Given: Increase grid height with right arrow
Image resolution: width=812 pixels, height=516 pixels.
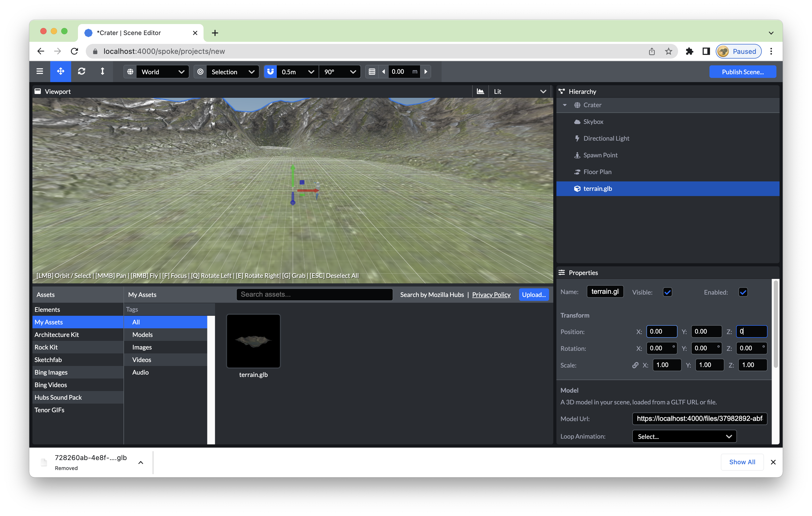Looking at the screenshot, I should click(426, 72).
